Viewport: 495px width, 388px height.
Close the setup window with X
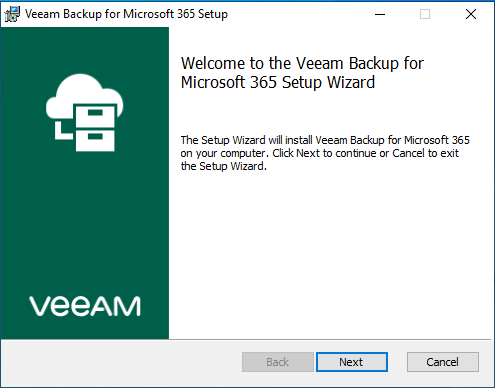[471, 14]
